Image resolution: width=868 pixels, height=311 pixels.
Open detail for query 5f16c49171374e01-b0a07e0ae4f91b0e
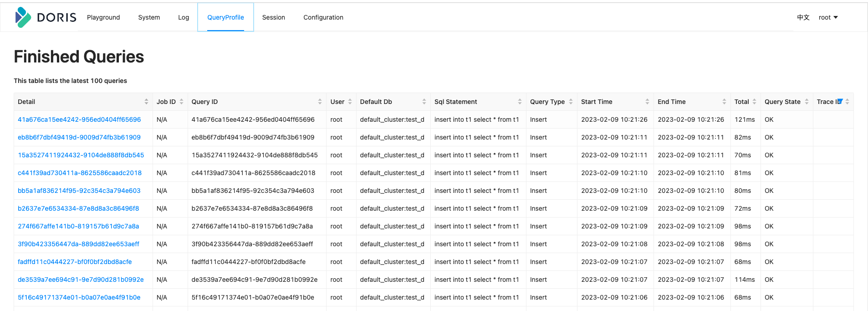(x=79, y=297)
